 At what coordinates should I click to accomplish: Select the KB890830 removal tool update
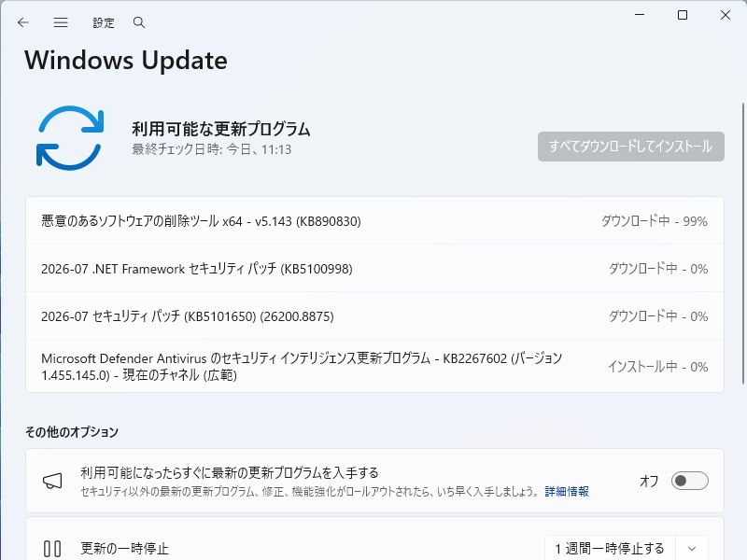point(375,221)
